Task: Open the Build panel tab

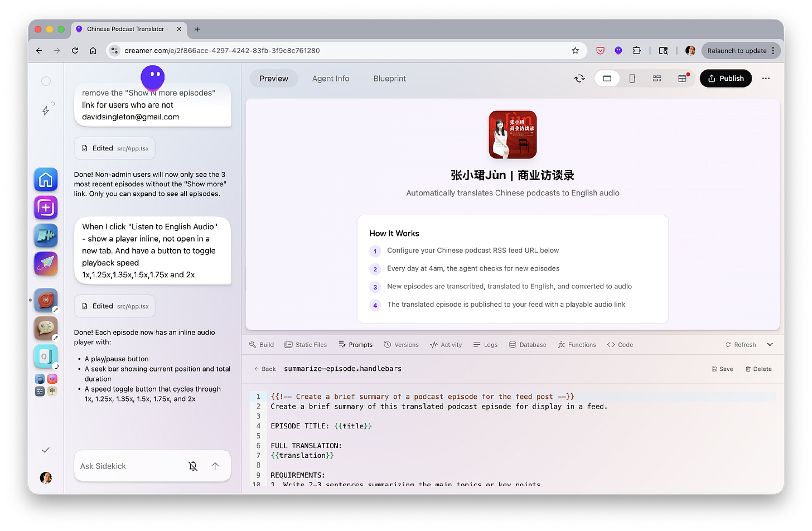Action: click(x=262, y=345)
